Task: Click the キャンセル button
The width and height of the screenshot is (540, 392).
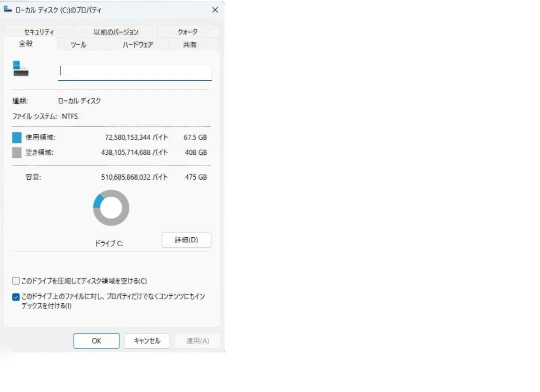Action: [147, 341]
